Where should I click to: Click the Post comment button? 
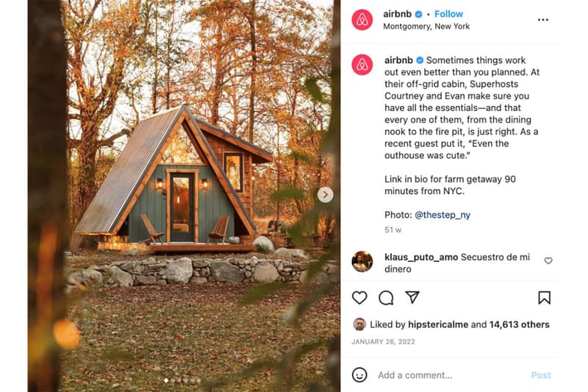[541, 375]
